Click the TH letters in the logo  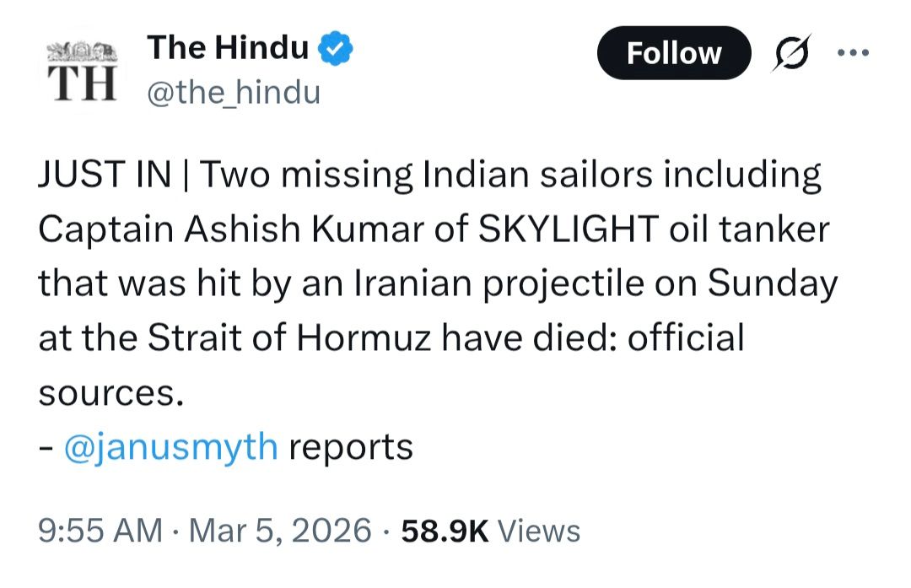(81, 84)
